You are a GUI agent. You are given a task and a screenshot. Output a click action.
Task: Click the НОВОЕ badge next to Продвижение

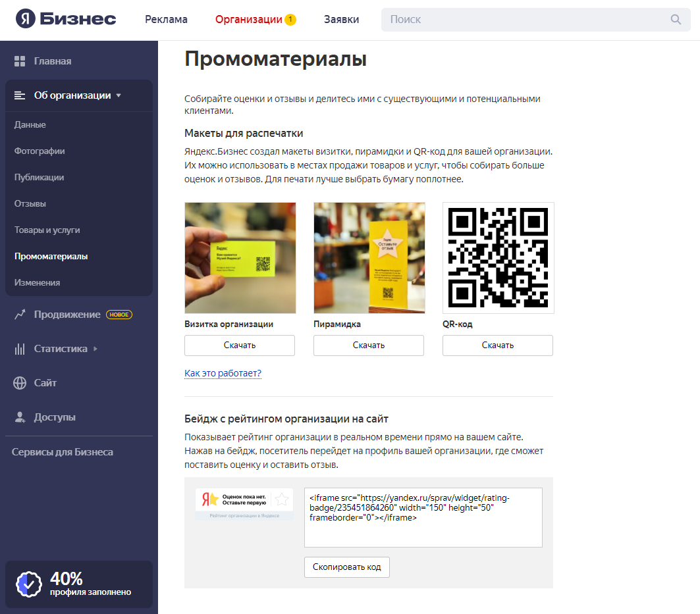pos(119,315)
